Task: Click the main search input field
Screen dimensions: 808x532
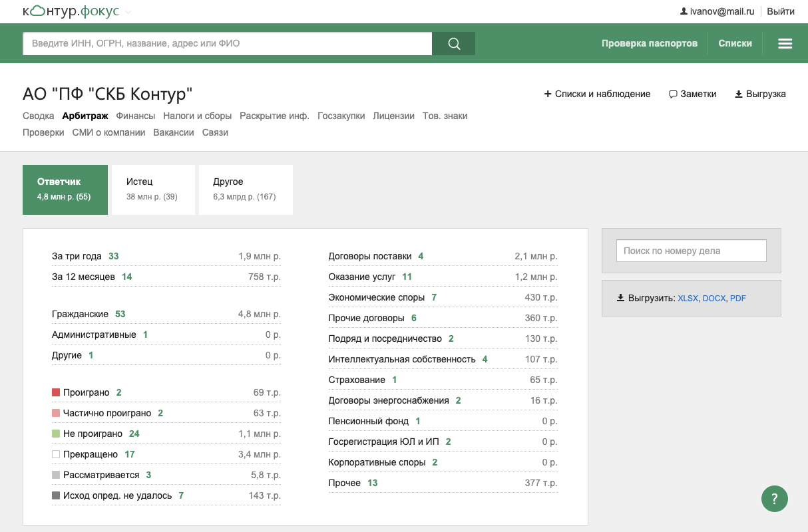Action: coord(228,44)
